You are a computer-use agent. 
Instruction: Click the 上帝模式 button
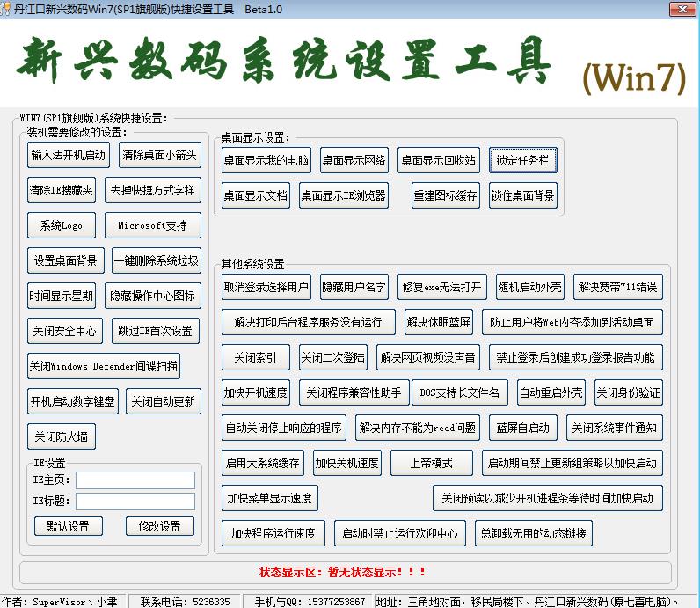click(x=431, y=463)
